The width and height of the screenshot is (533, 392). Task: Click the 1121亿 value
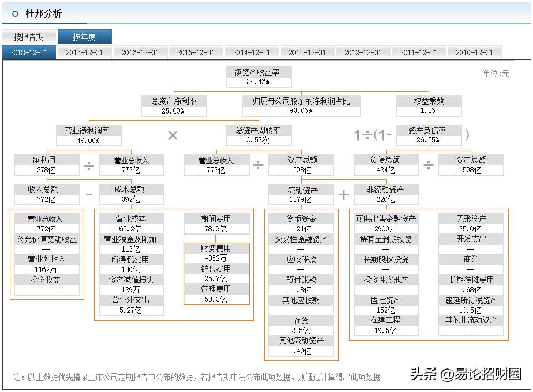pos(300,229)
